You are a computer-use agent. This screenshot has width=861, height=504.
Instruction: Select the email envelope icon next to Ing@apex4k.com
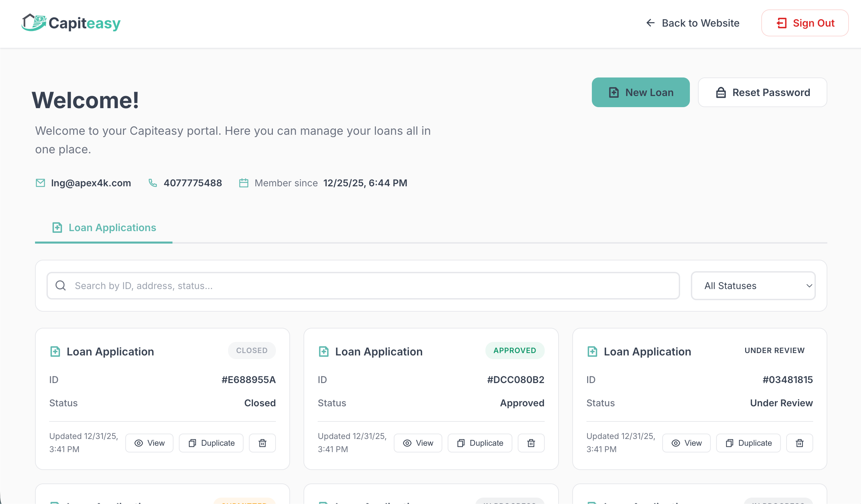40,183
